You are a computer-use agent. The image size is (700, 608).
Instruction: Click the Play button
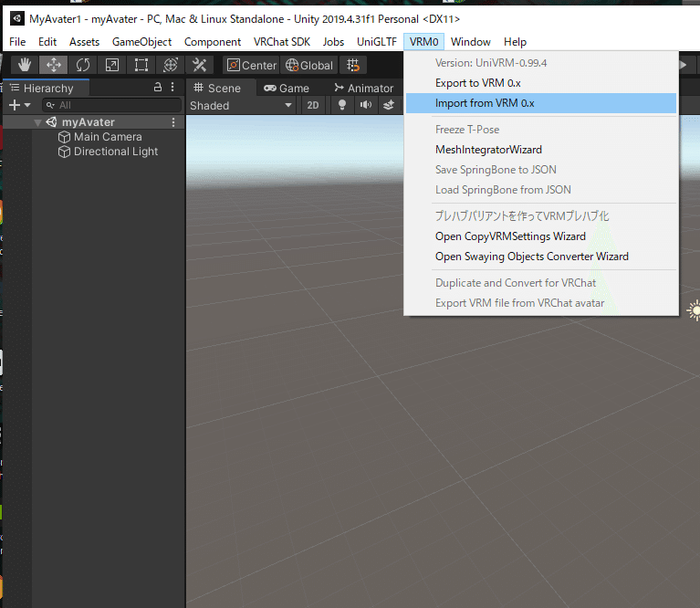coord(683,65)
